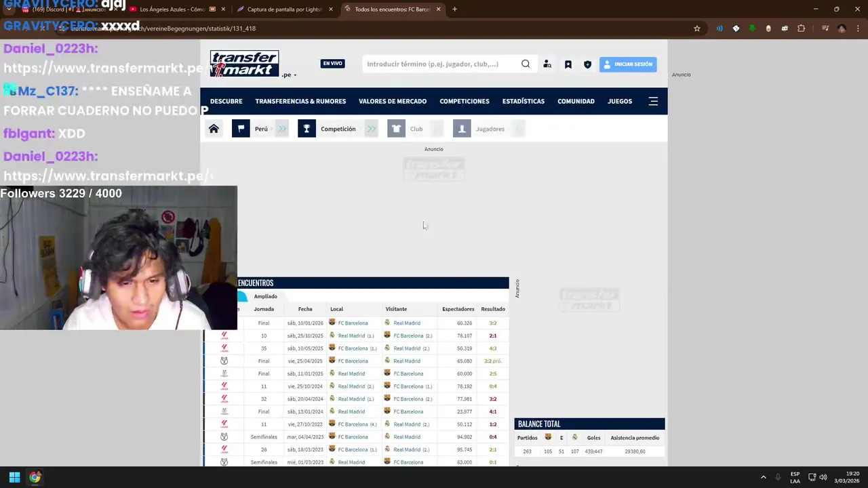Click Chrome icon in the taskbar
This screenshot has height=488, width=868.
coord(35,477)
